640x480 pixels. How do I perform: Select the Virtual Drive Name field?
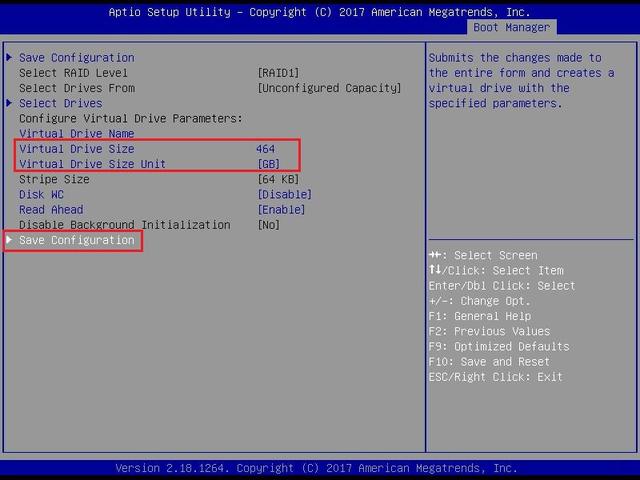(x=76, y=134)
